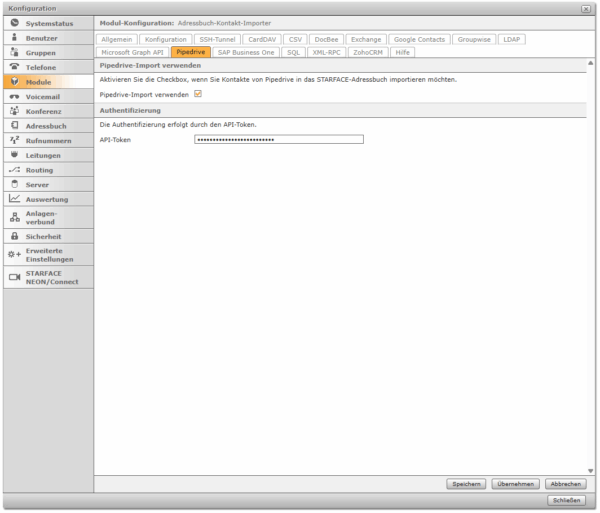The image size is (600, 513).
Task: Switch to the LDAP tab
Action: click(512, 39)
